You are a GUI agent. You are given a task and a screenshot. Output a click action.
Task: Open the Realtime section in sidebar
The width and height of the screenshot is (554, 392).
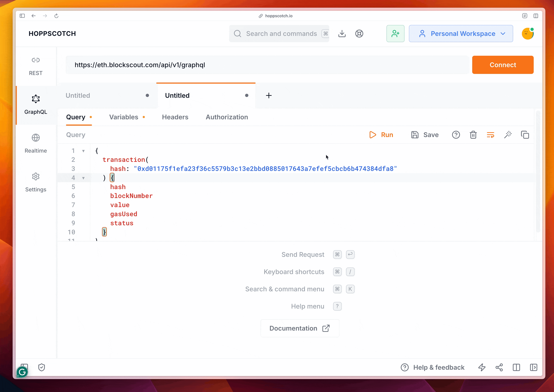click(36, 144)
